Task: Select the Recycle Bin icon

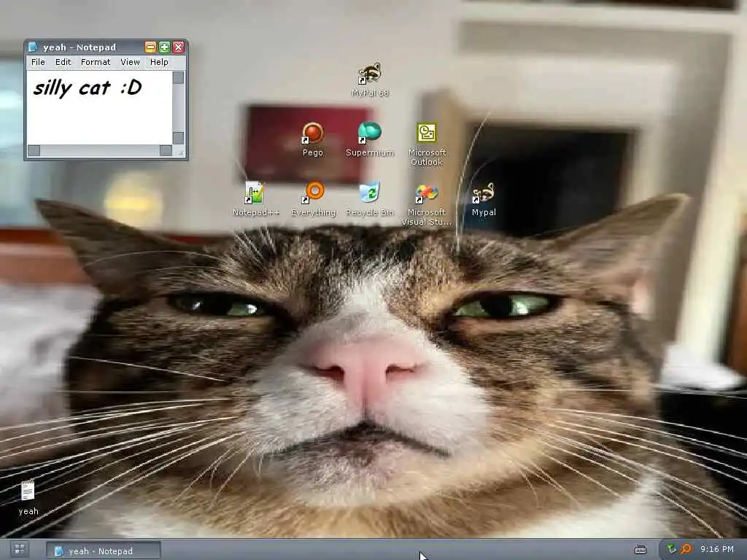Action: tap(370, 199)
